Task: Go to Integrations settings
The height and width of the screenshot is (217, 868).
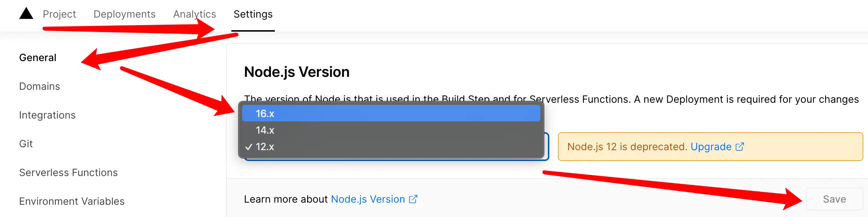Action: (x=47, y=115)
